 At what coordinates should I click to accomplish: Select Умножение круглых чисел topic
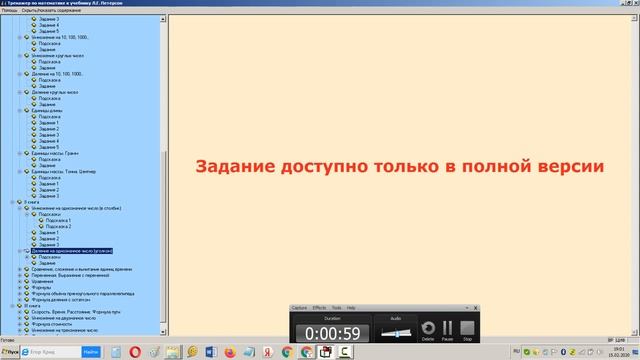pos(58,56)
